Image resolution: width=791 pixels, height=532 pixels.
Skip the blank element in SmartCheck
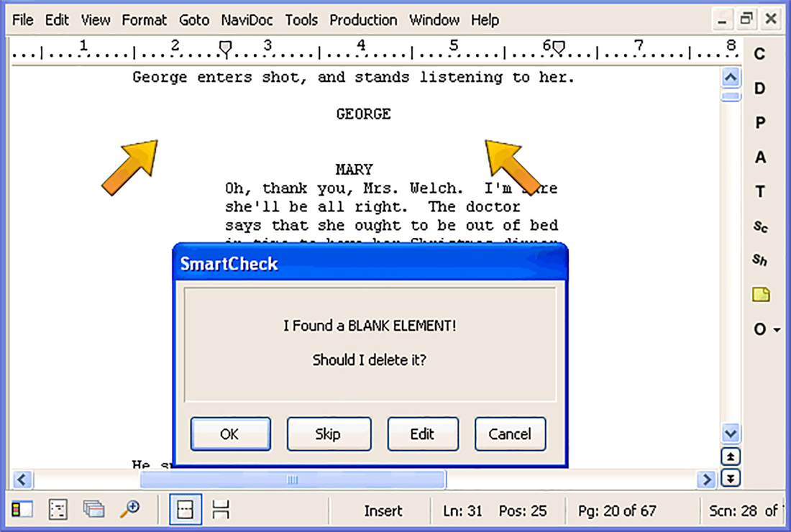click(x=329, y=434)
